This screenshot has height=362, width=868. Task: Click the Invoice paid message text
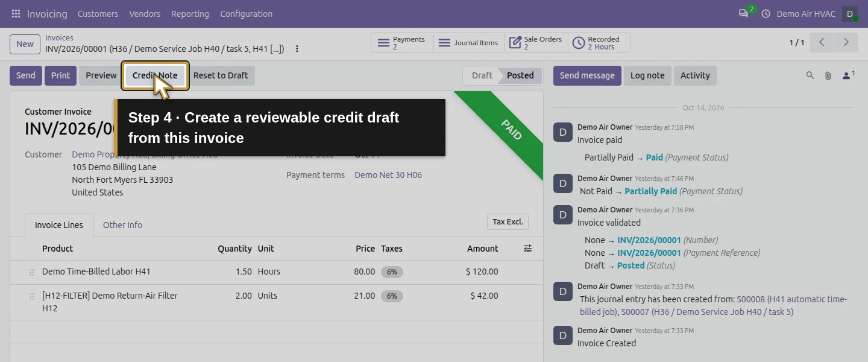pos(600,140)
